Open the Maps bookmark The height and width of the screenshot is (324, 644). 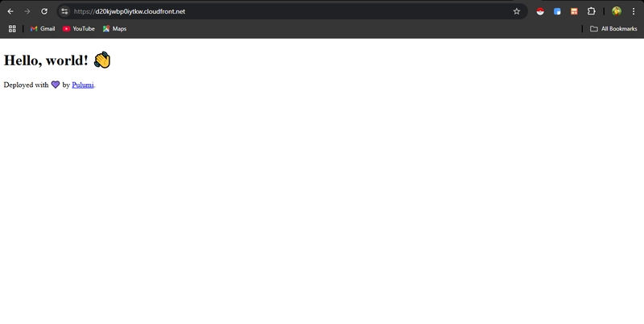pos(114,29)
